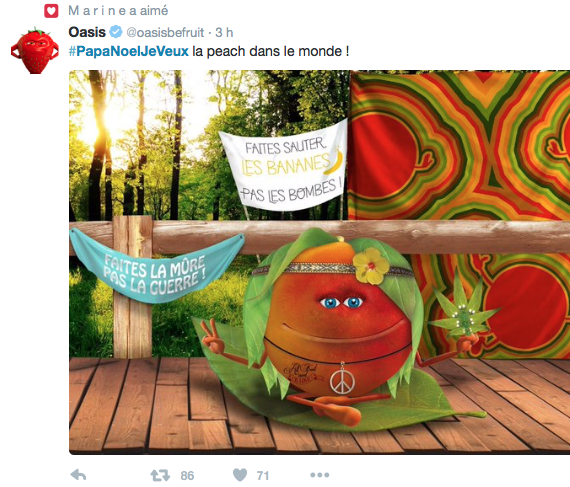
Task: Click the tweet text 'la peach dans le monde !'
Action: point(270,51)
